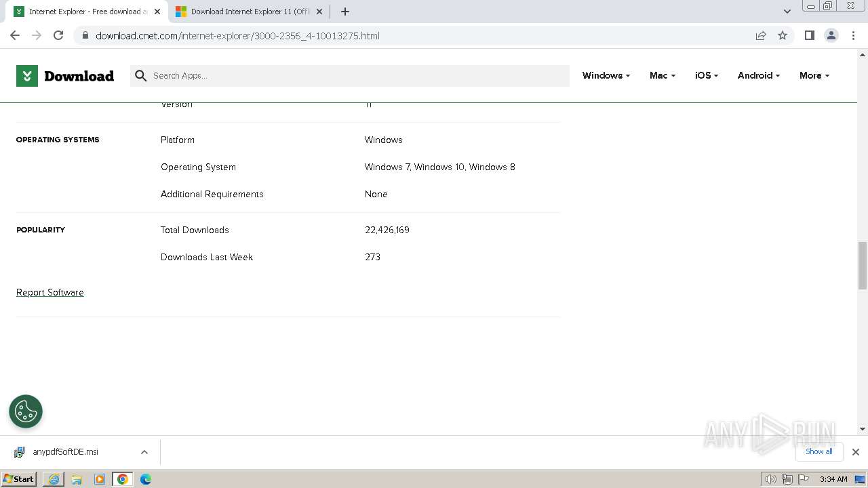Close the downloads bar
868x488 pixels.
tap(856, 451)
